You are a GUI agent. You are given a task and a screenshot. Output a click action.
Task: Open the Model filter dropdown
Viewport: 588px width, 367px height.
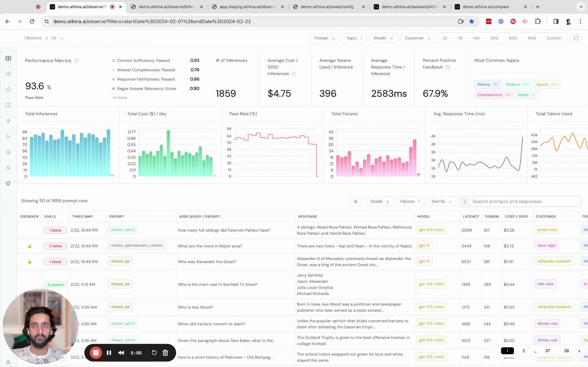click(x=384, y=38)
